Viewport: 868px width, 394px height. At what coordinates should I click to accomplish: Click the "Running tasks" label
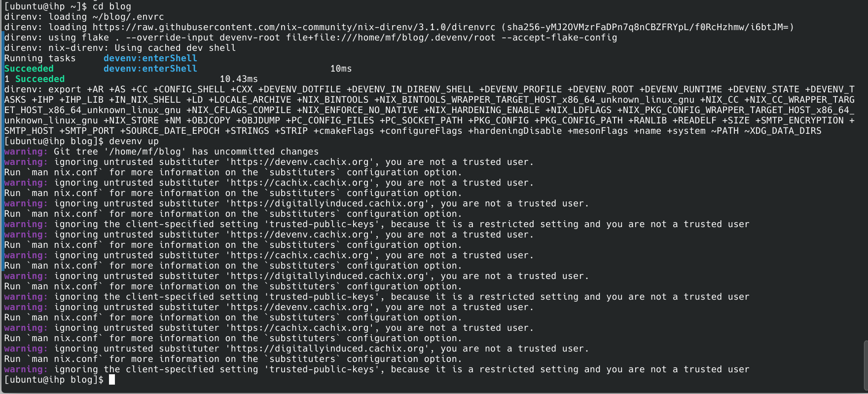click(40, 58)
